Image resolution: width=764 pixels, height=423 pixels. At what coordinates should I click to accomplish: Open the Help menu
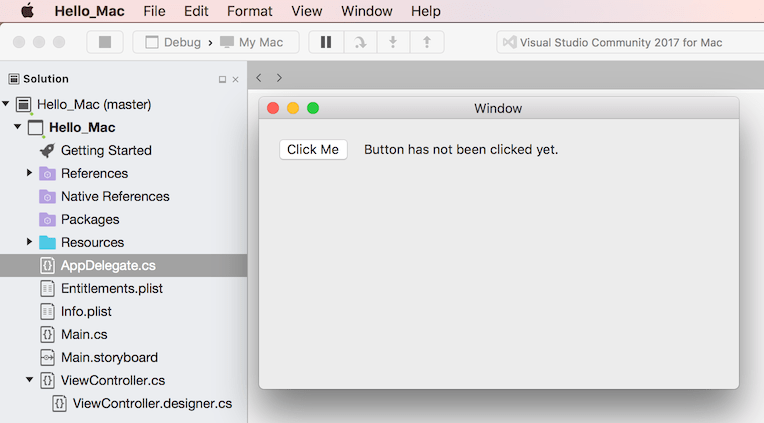(x=425, y=11)
